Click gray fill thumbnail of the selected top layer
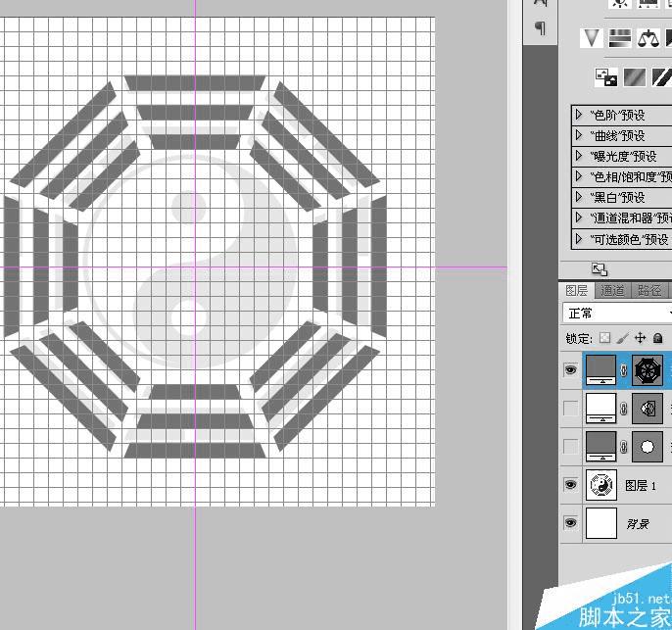This screenshot has width=672, height=630. (x=600, y=369)
